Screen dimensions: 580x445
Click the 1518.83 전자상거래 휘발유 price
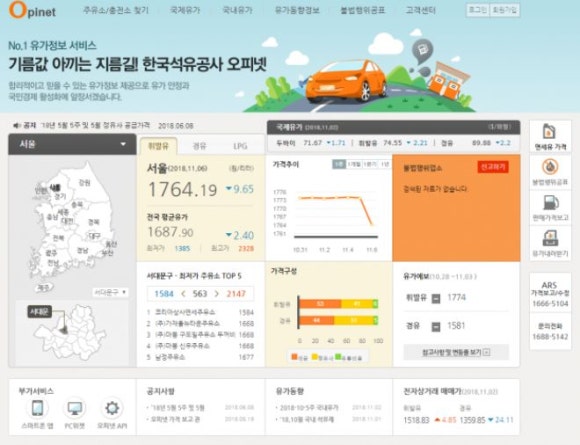tap(416, 420)
